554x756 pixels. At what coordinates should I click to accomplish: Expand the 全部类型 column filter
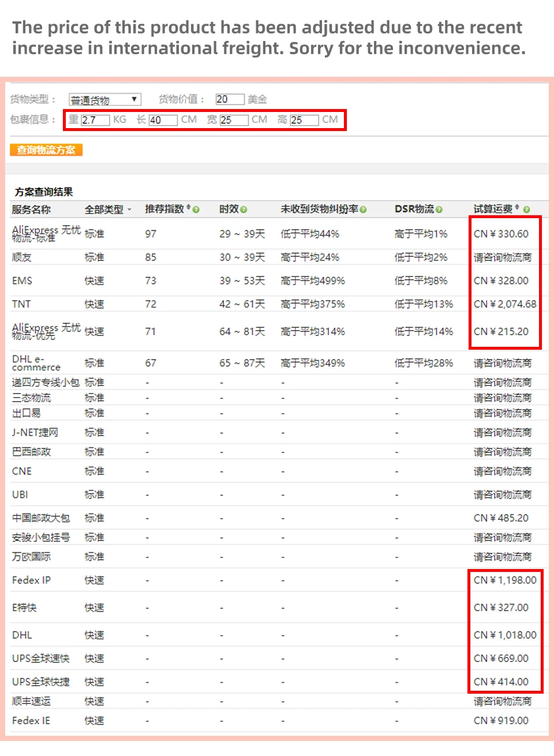(129, 209)
